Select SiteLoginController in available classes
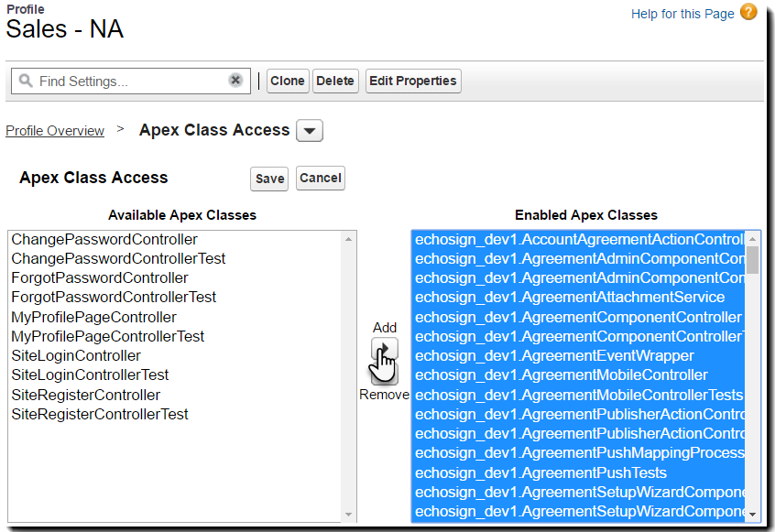Image resolution: width=775 pixels, height=532 pixels. pyautogui.click(x=76, y=355)
